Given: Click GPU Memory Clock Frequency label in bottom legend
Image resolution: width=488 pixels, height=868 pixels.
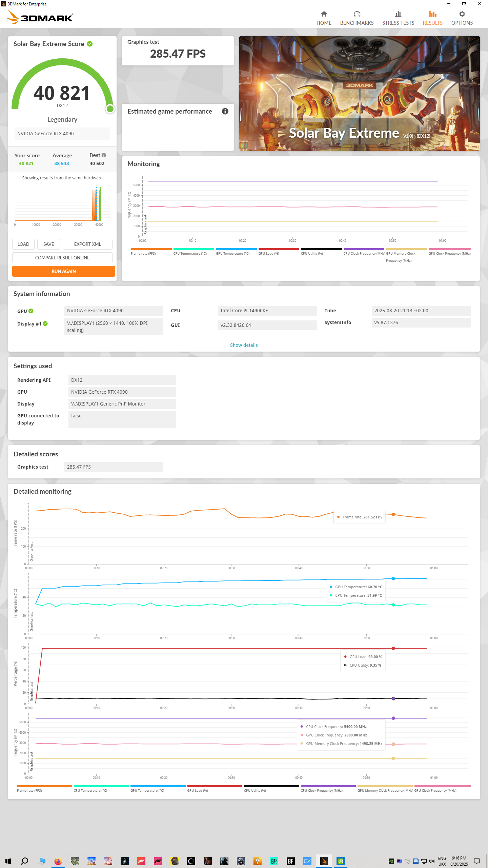Looking at the screenshot, I should (x=385, y=791).
